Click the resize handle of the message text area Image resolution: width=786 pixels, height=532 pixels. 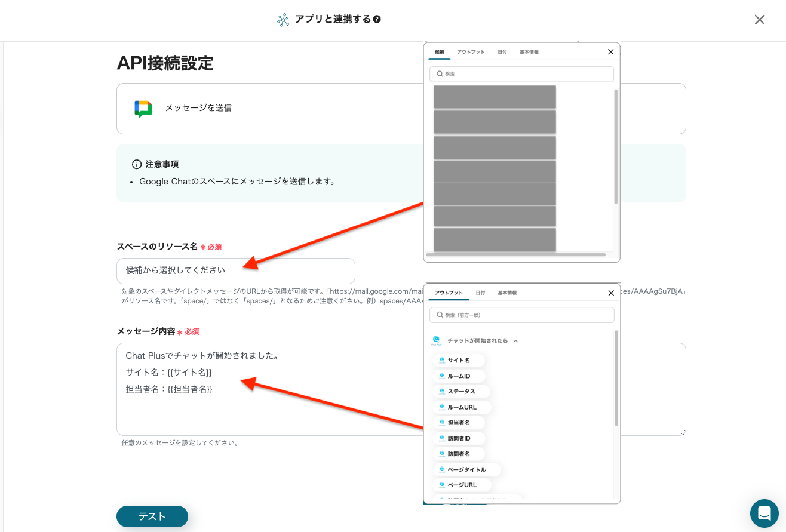[682, 432]
